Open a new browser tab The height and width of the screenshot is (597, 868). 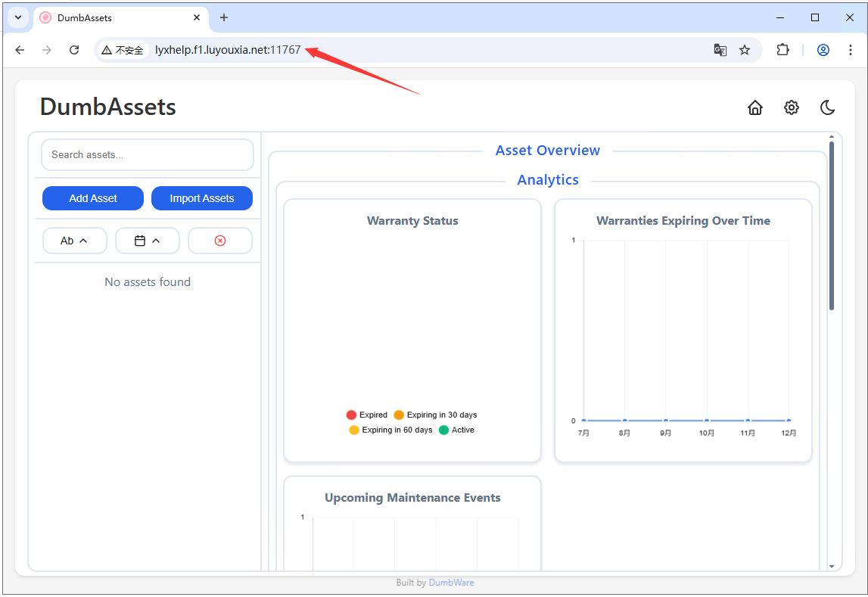[x=224, y=17]
